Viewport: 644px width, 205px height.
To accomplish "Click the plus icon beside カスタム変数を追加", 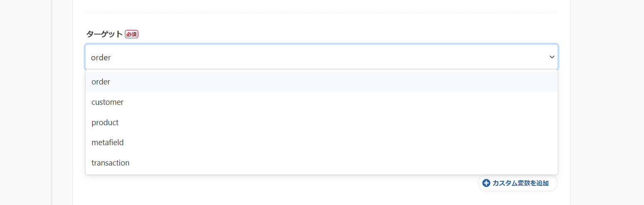I will point(486,183).
